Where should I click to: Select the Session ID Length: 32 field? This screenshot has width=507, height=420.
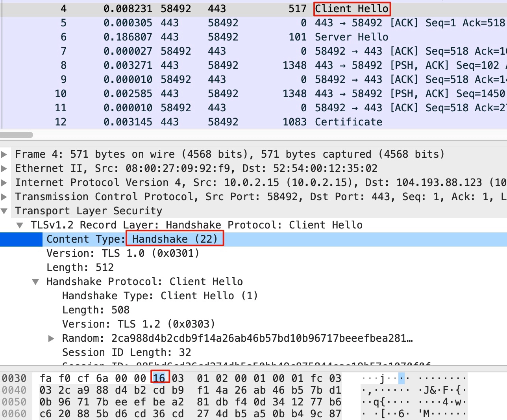[126, 353]
